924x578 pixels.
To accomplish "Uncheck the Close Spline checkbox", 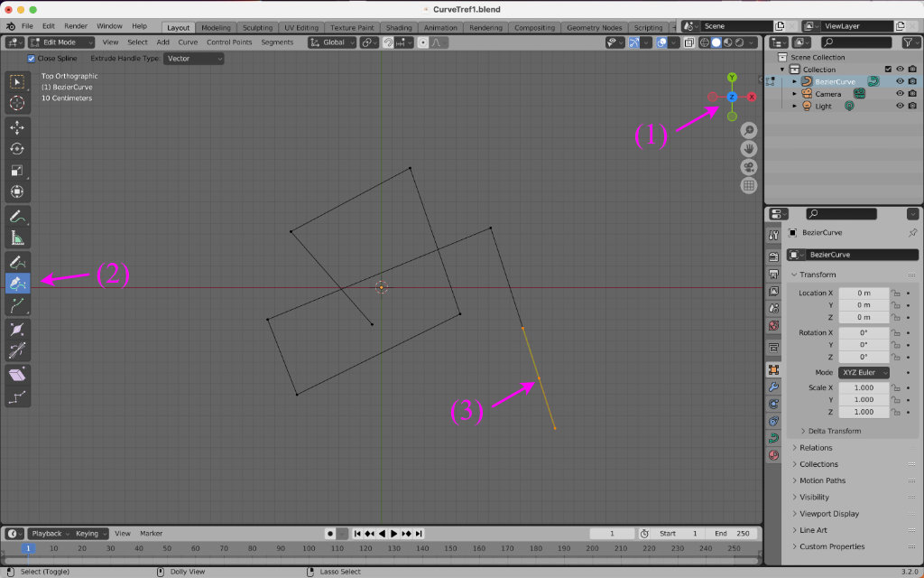I will [x=32, y=59].
